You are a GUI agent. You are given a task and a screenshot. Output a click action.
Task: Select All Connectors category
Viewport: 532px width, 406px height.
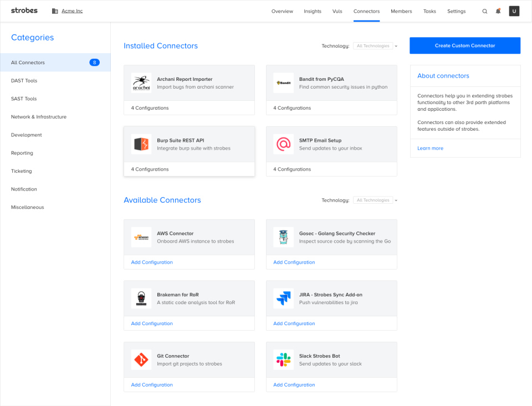55,63
